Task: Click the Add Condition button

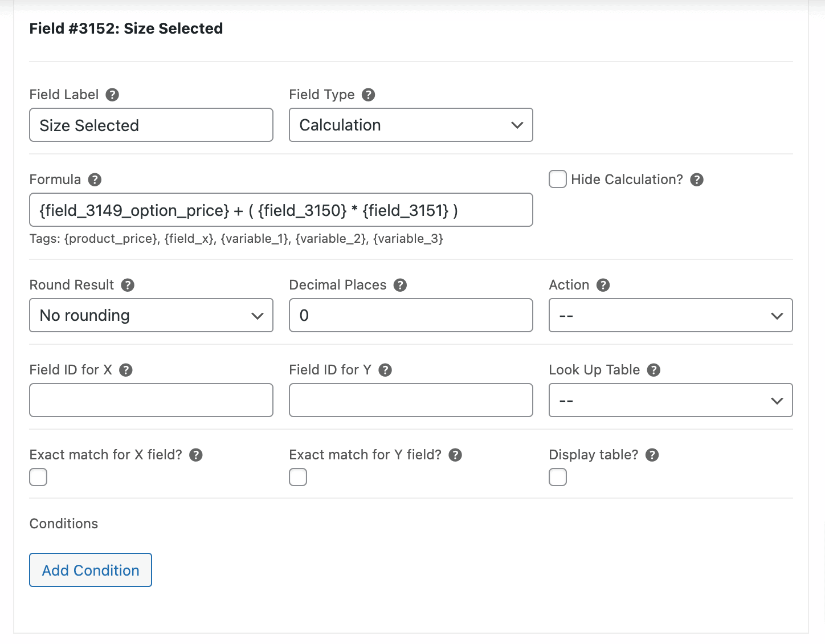Action: tap(91, 570)
